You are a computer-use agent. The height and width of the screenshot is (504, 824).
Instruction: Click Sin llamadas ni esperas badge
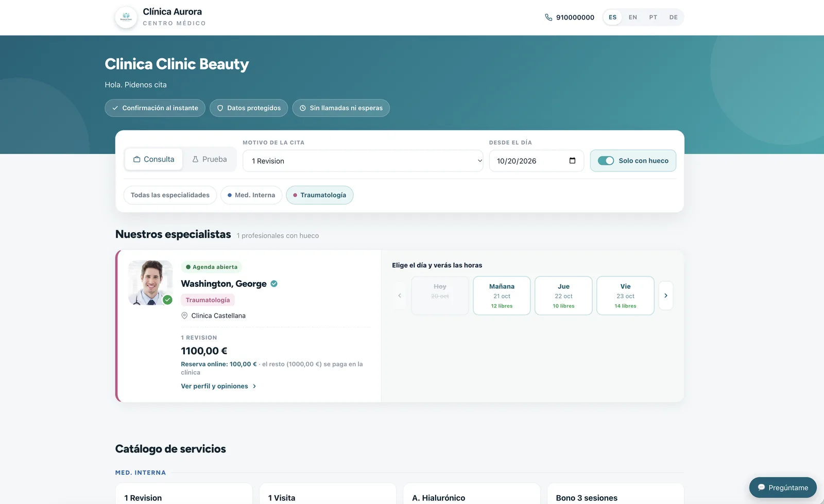(341, 108)
